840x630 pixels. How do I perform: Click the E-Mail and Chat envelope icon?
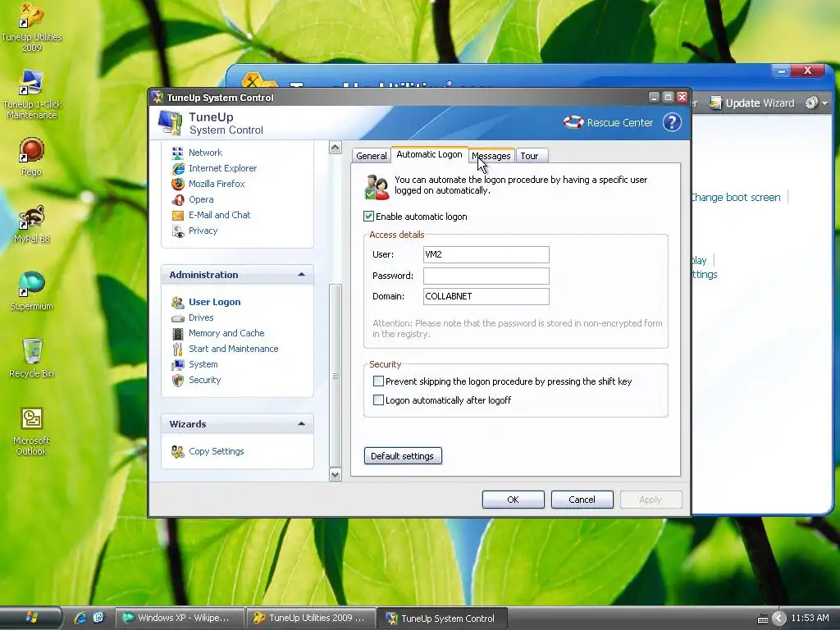pyautogui.click(x=177, y=216)
